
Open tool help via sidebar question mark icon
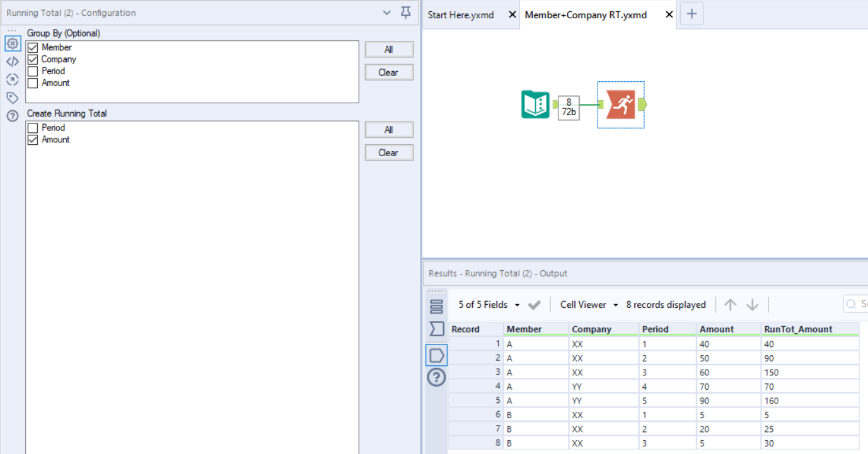[x=13, y=116]
